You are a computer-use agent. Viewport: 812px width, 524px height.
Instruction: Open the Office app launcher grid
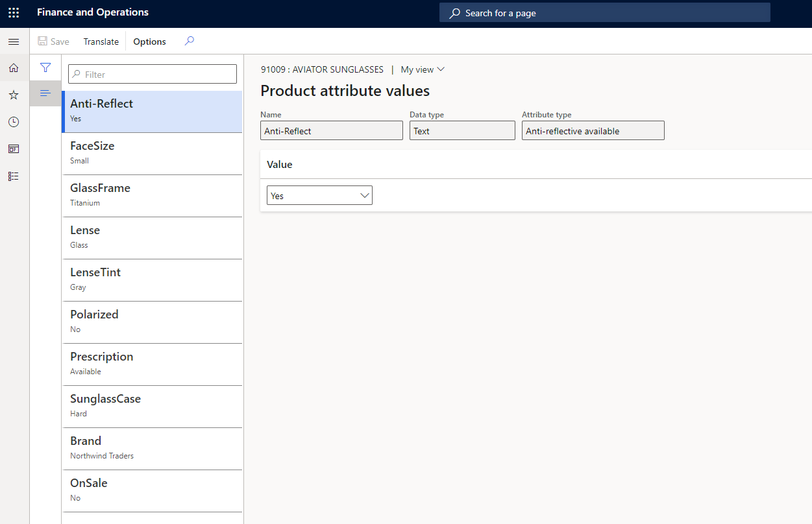pyautogui.click(x=13, y=12)
